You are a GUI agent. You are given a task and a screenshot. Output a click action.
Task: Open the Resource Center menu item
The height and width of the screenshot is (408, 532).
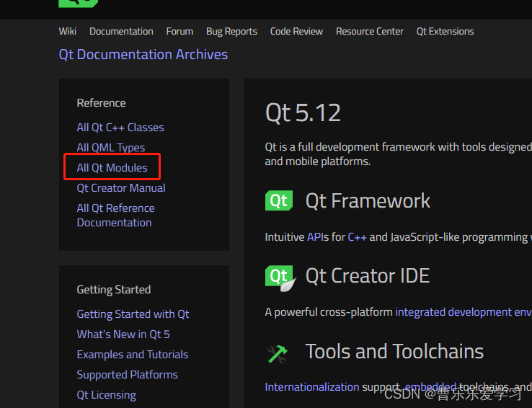tap(370, 31)
